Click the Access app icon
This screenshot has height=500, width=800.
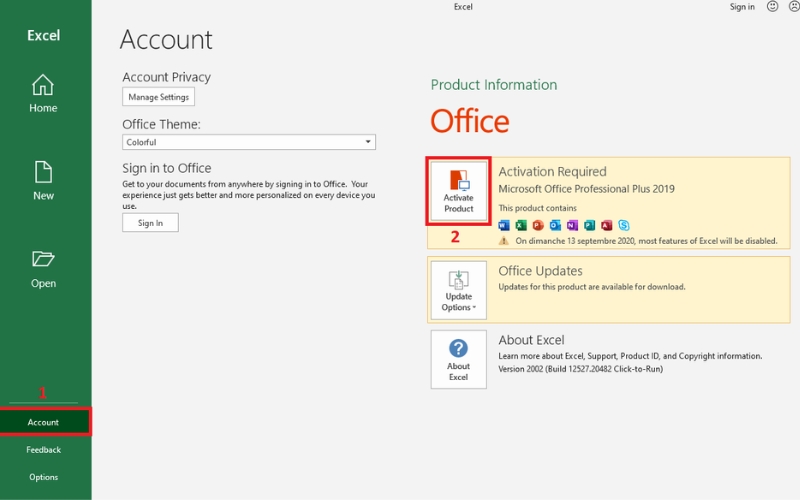point(607,225)
